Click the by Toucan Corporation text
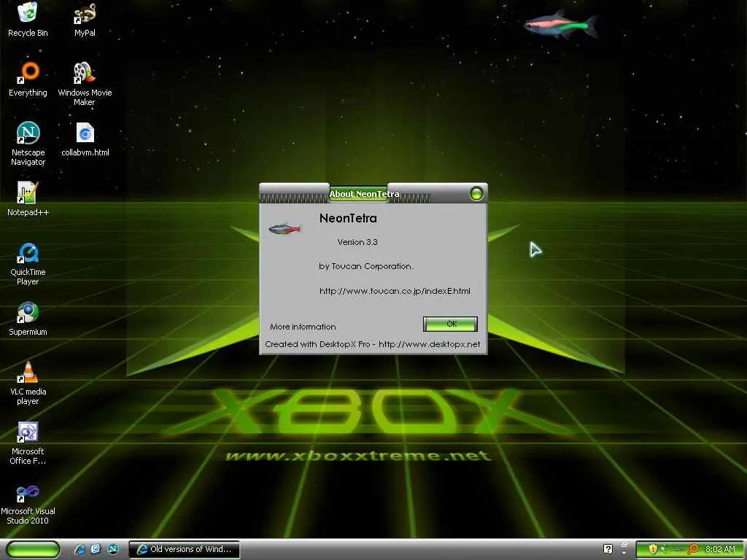 point(366,266)
